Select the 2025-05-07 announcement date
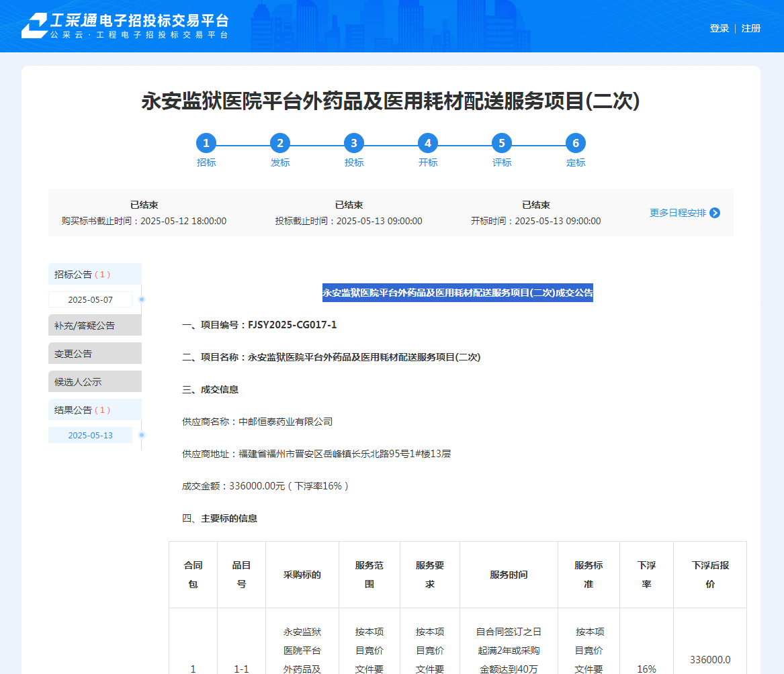Image resolution: width=784 pixels, height=674 pixels. click(91, 300)
